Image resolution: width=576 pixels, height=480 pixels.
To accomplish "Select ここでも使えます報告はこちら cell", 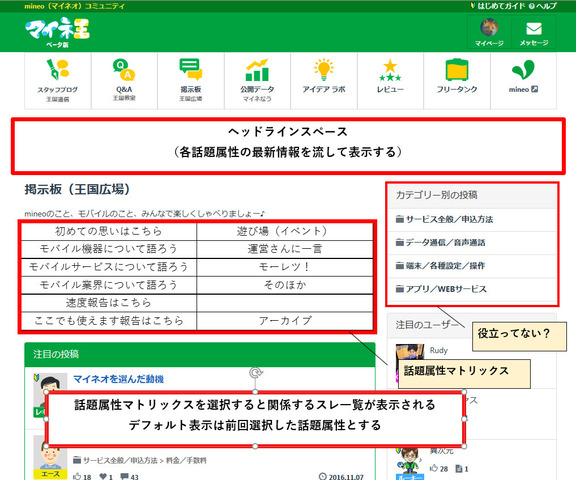I will click(x=109, y=321).
